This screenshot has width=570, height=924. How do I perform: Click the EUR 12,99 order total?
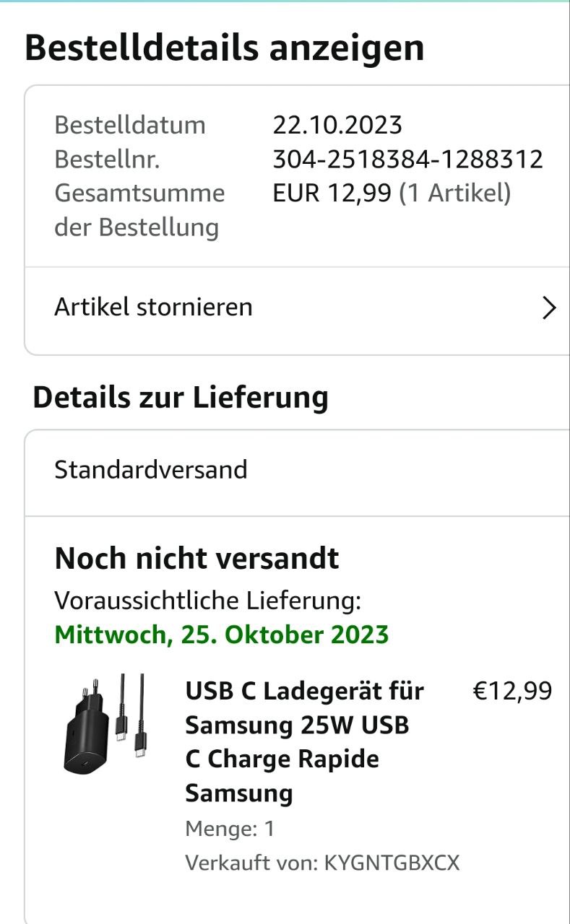(x=332, y=193)
